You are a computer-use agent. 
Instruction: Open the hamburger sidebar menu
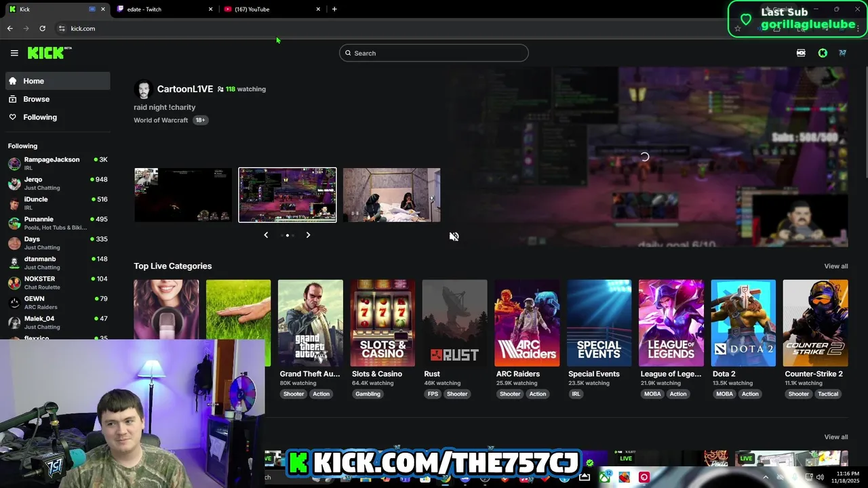click(14, 53)
